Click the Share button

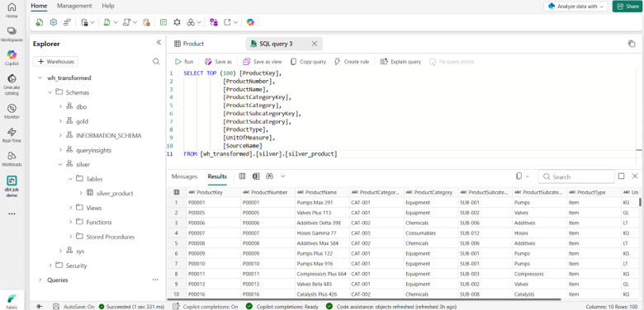pos(627,7)
